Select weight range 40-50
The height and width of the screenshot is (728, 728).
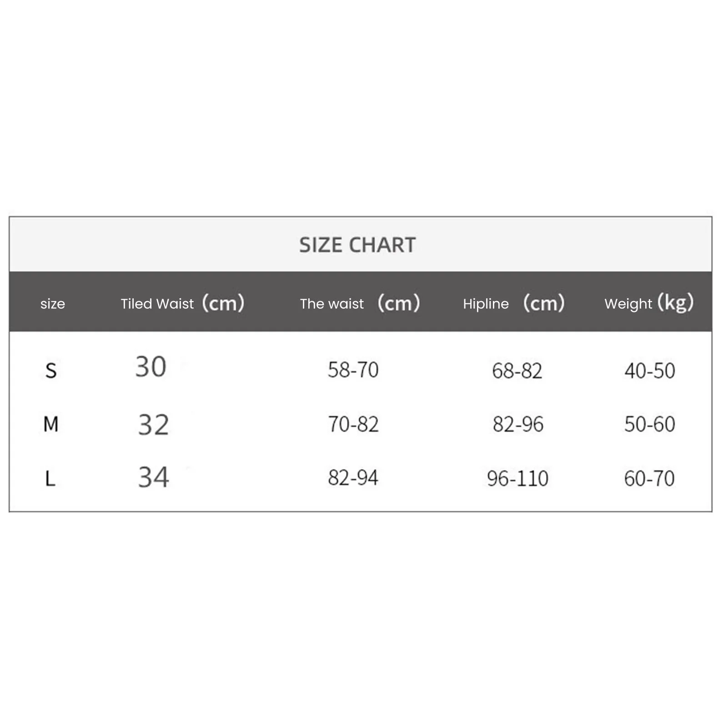[649, 371]
